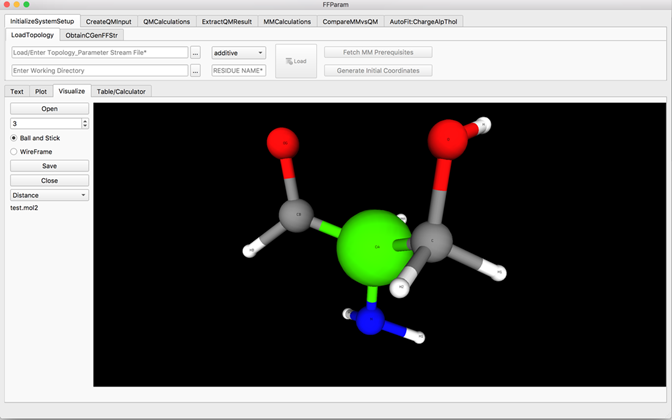Focus the Enter Working Directory field
Viewport: 672px width, 420px height.
[100, 71]
